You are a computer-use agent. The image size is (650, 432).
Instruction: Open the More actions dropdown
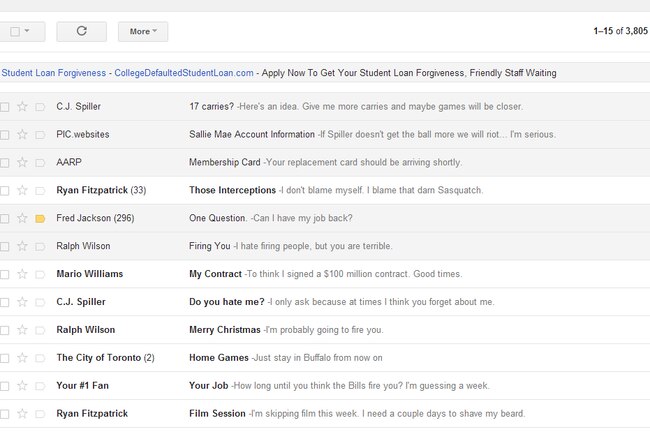(143, 32)
